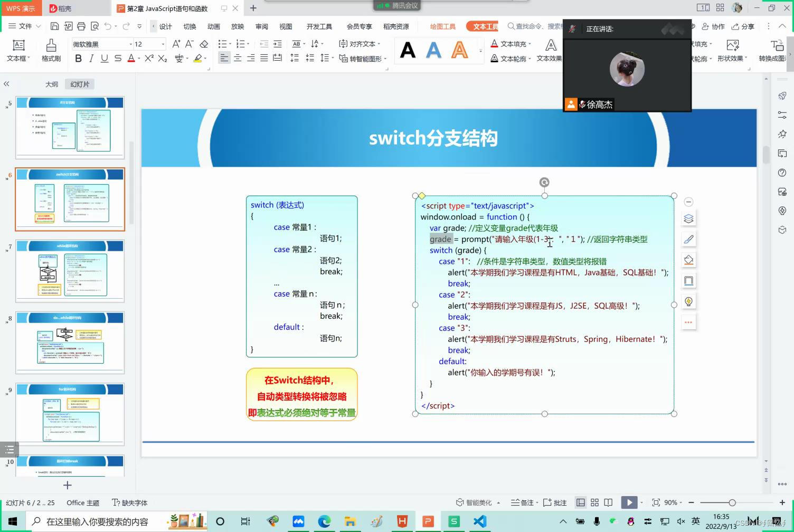Click the Shape Effects (形状效果) icon

tap(732, 51)
